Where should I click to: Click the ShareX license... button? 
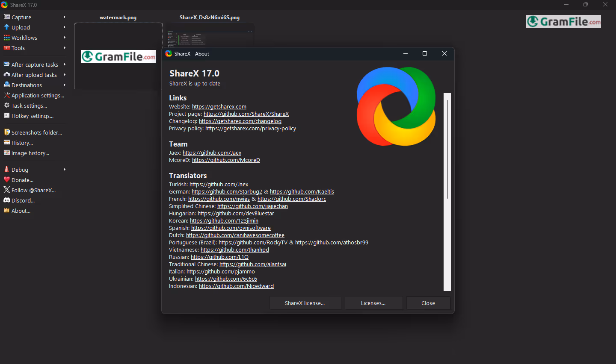coord(305,303)
